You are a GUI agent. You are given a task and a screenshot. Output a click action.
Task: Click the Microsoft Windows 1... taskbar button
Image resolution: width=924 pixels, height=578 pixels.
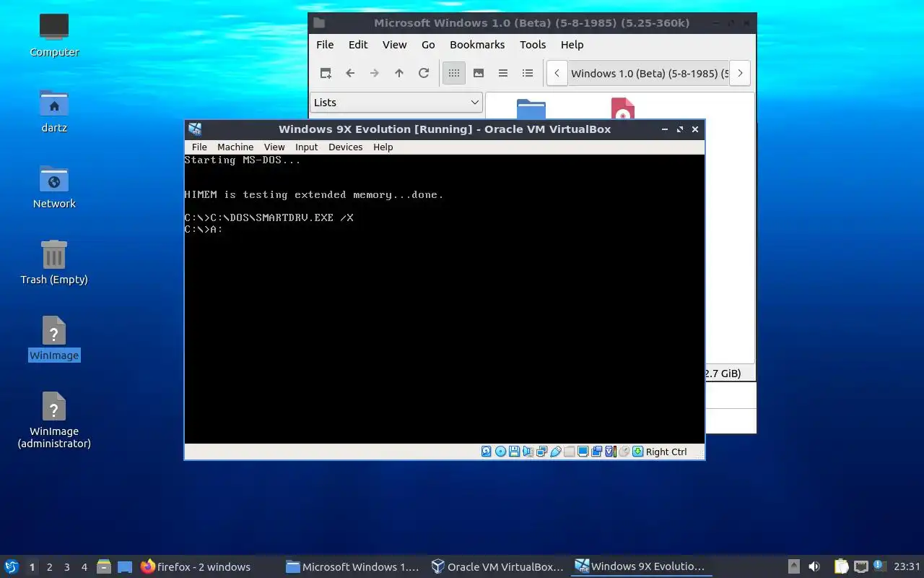[353, 567]
